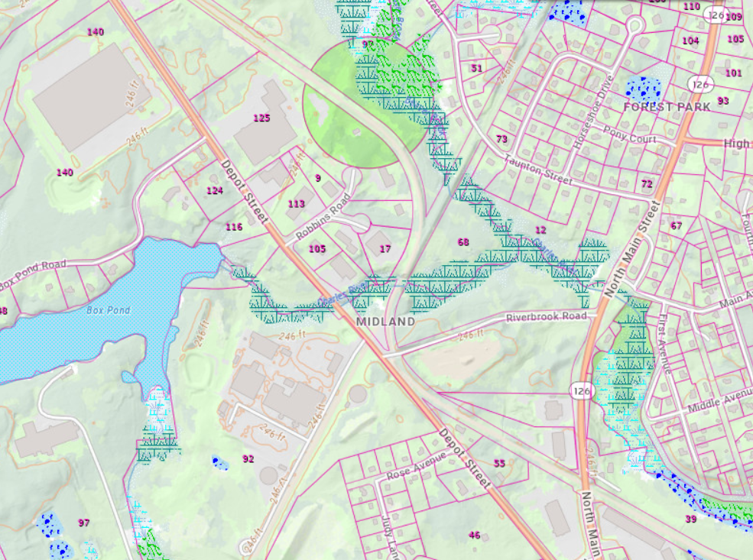Image resolution: width=753 pixels, height=560 pixels.
Task: Click parcel number 124 along Depot Street
Action: [x=214, y=190]
